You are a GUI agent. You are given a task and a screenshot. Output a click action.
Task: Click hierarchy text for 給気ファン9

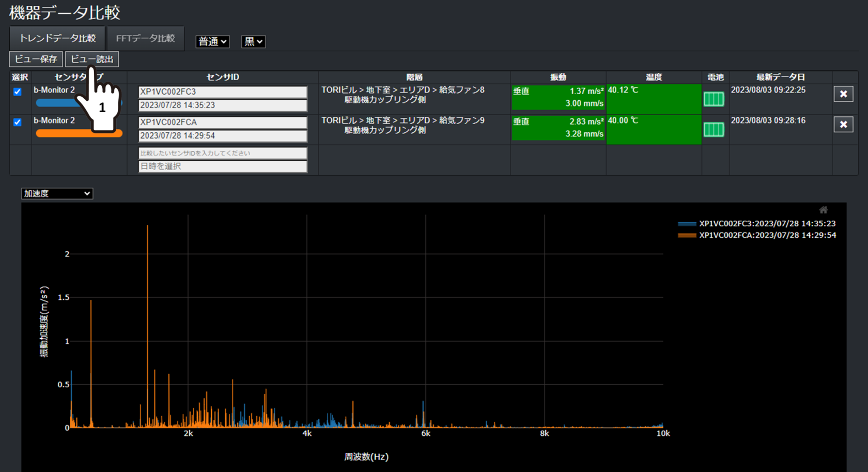[x=403, y=125]
